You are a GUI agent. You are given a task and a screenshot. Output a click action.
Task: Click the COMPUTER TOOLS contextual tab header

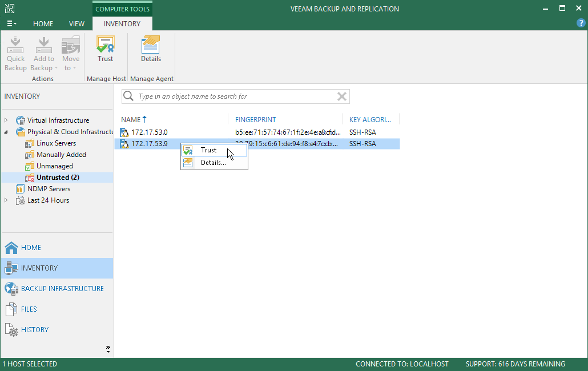tap(122, 9)
